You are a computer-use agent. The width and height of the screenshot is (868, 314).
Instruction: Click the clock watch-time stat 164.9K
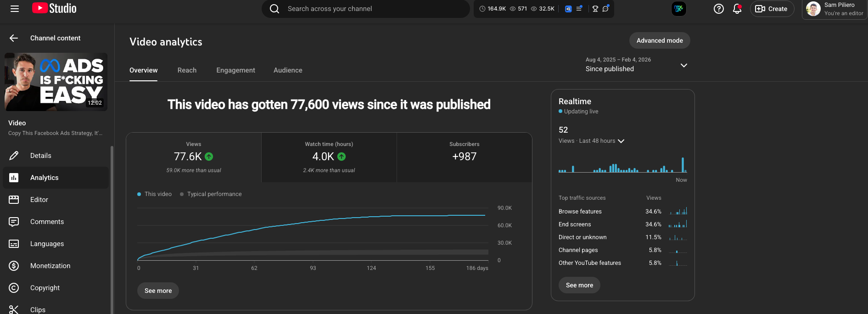pyautogui.click(x=492, y=9)
